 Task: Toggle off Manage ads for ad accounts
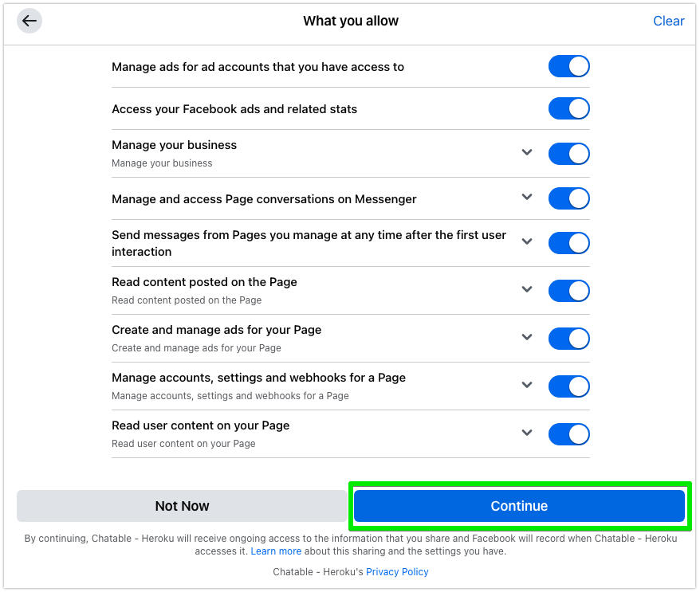point(568,67)
